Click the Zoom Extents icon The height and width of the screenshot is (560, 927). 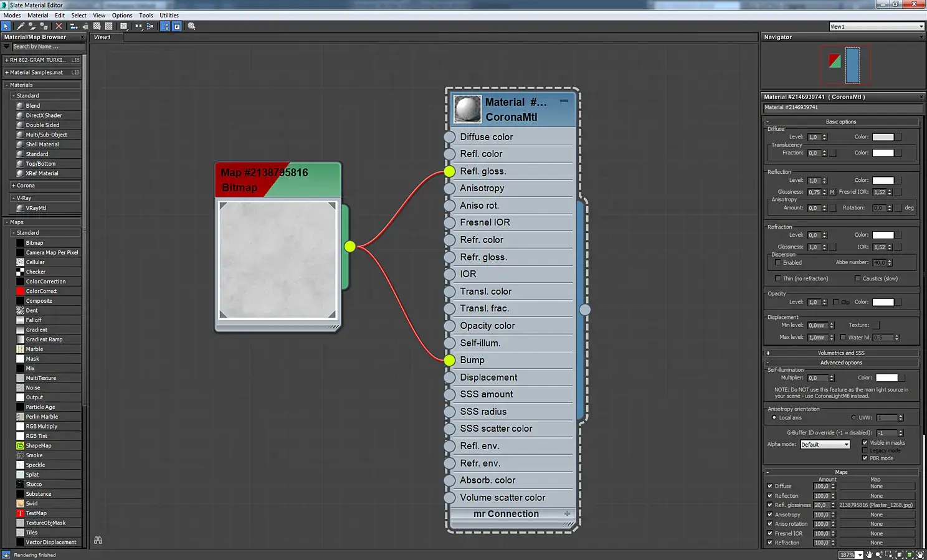900,554
